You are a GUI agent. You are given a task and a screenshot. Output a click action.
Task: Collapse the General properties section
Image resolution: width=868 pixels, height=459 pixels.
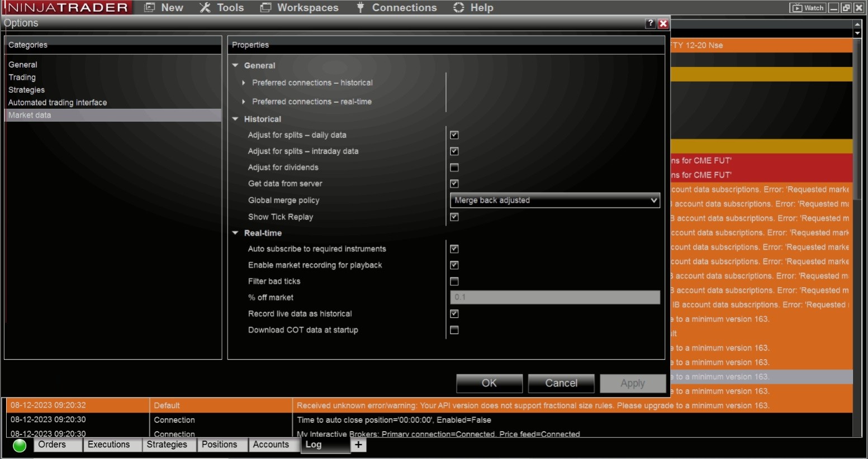[235, 65]
